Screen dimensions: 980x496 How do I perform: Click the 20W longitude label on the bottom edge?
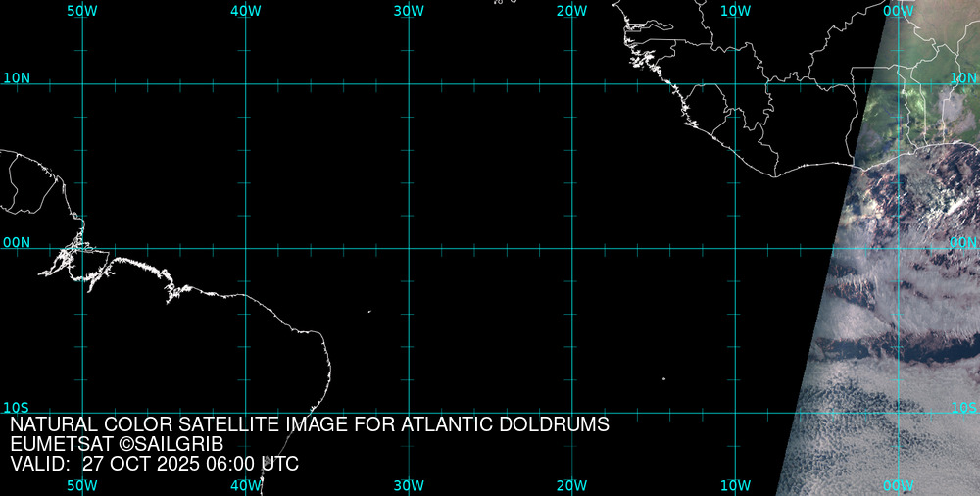(571, 485)
